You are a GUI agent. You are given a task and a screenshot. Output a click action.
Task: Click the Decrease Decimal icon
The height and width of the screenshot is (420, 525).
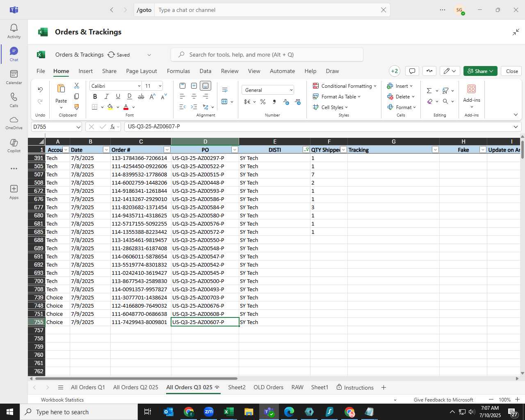(x=298, y=102)
